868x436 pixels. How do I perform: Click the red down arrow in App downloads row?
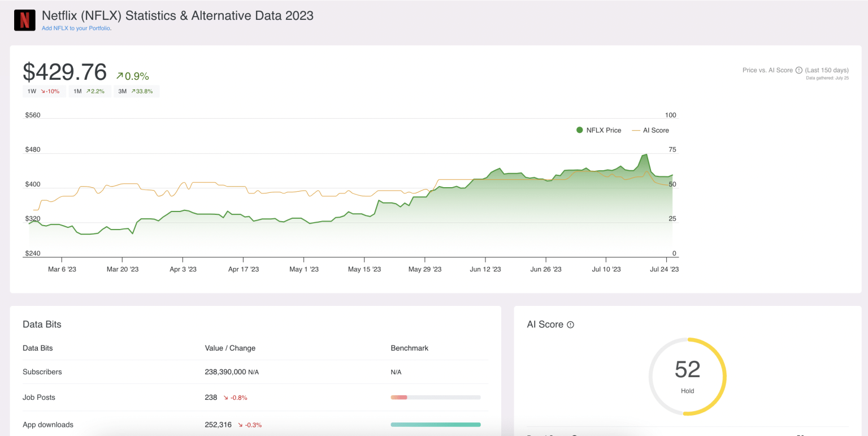[x=240, y=425]
